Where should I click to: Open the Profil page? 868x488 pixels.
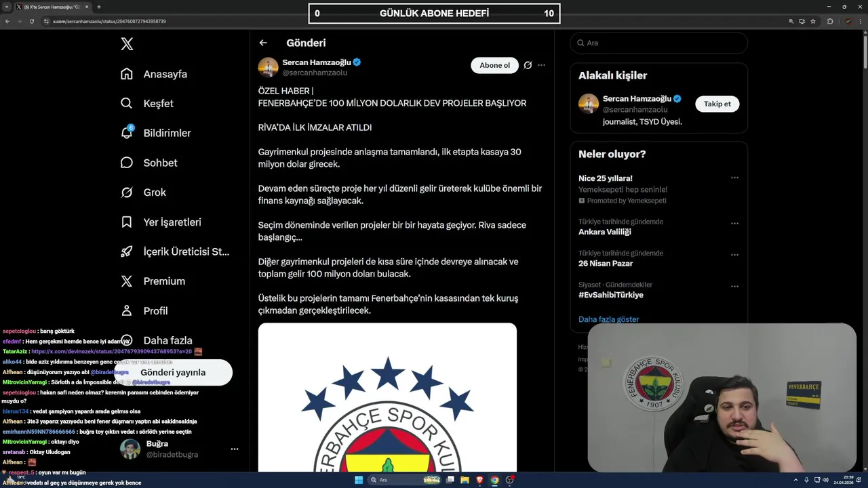click(144, 311)
